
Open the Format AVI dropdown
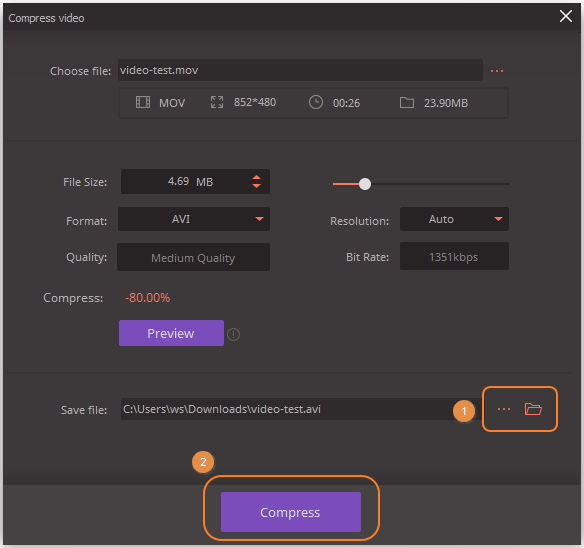pos(194,219)
